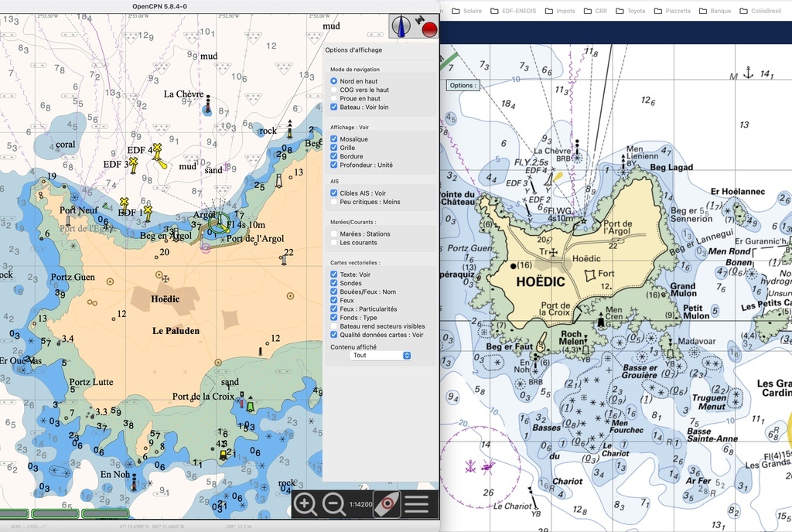Enable Peu critiques : Moins checkbox
This screenshot has width=792, height=532.
(334, 202)
